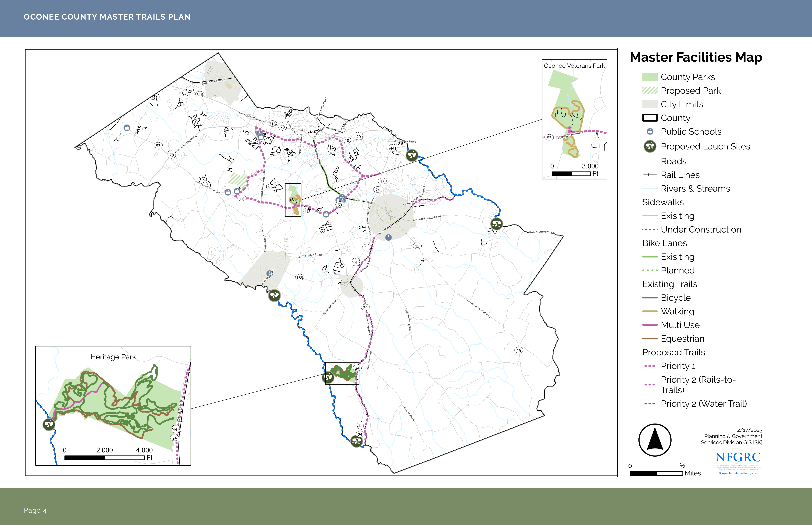The height and width of the screenshot is (525, 812).
Task: Click the school icon near Main Street
Action: point(388,237)
